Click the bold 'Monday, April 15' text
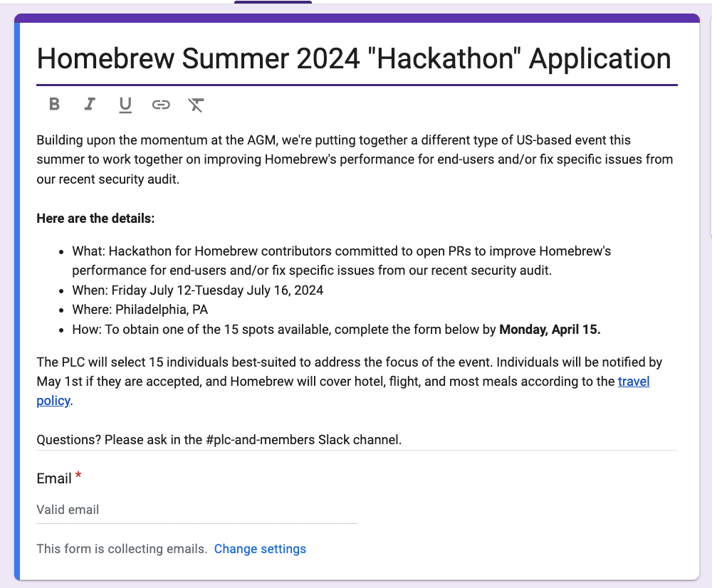The width and height of the screenshot is (712, 588). (x=550, y=329)
